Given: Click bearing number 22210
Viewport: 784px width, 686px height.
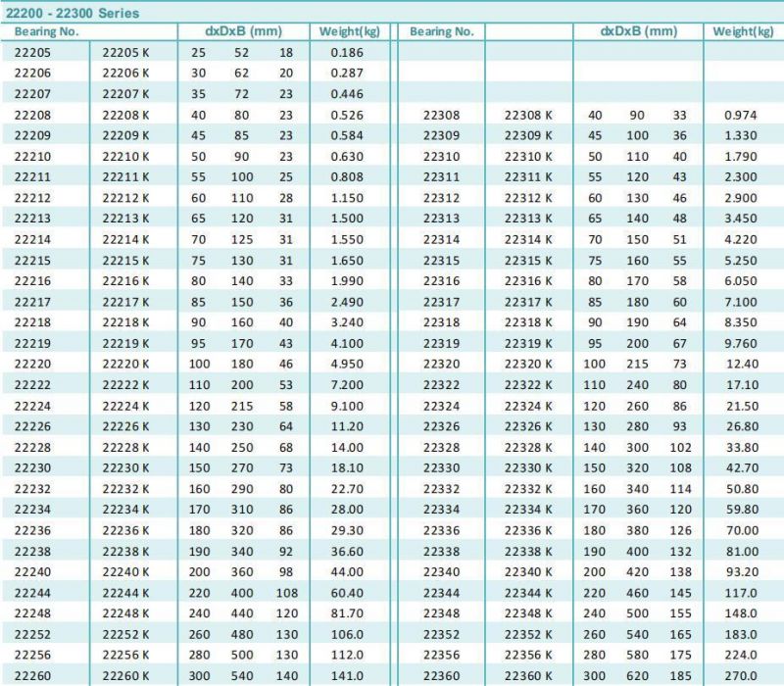Looking at the screenshot, I should tap(32, 157).
